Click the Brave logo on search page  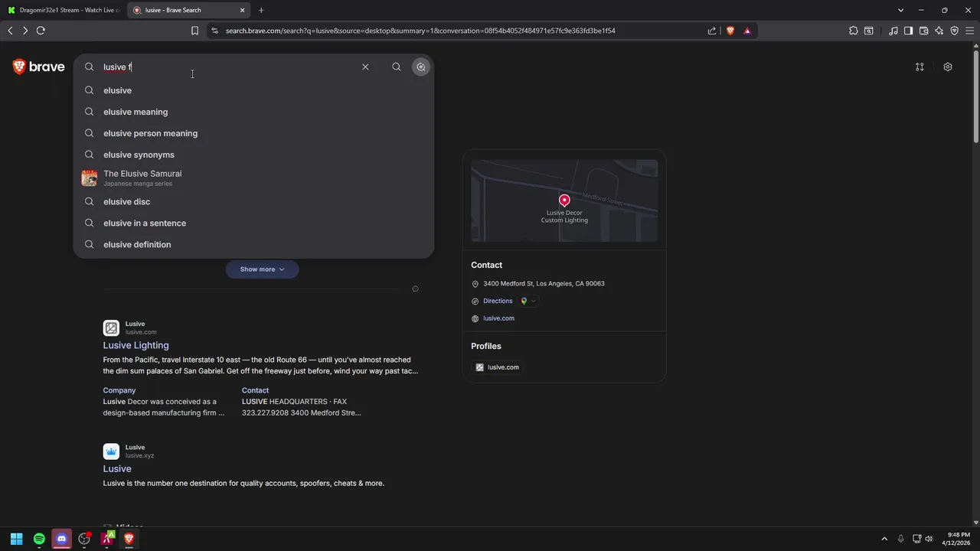(38, 67)
